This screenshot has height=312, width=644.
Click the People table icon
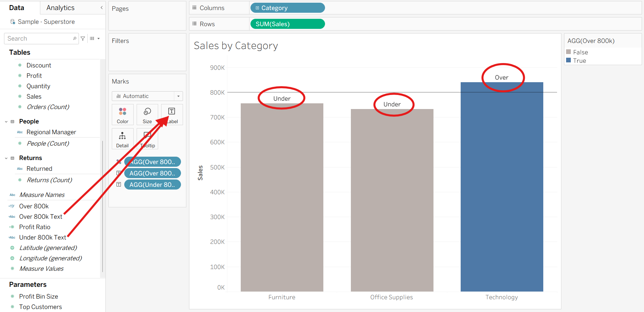coord(12,121)
